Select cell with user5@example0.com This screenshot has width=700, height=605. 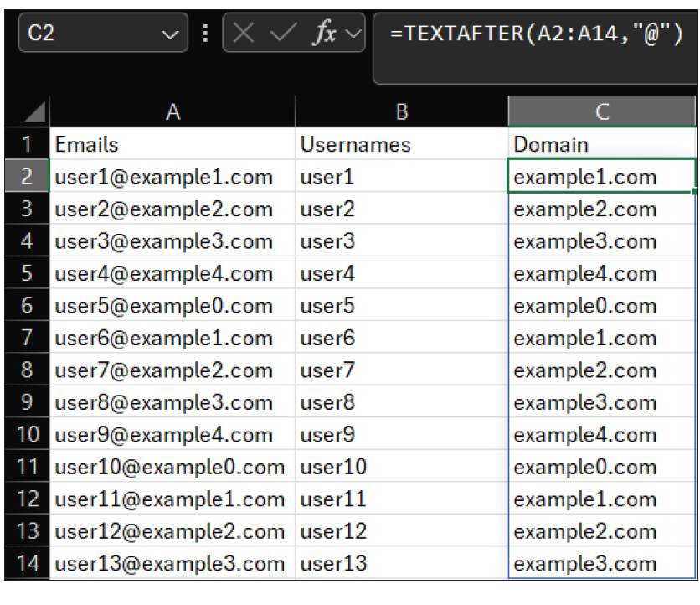[x=172, y=306]
